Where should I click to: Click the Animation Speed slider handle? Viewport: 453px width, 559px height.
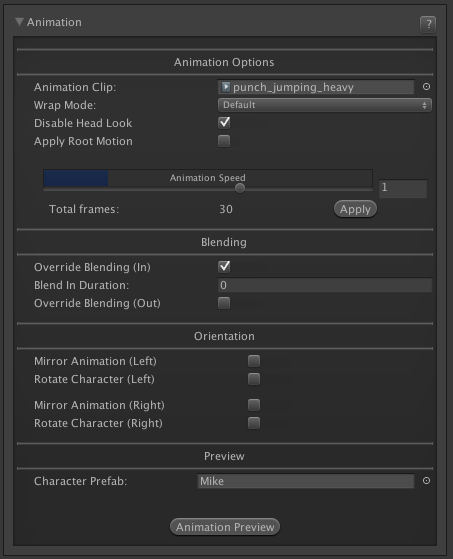tap(240, 188)
